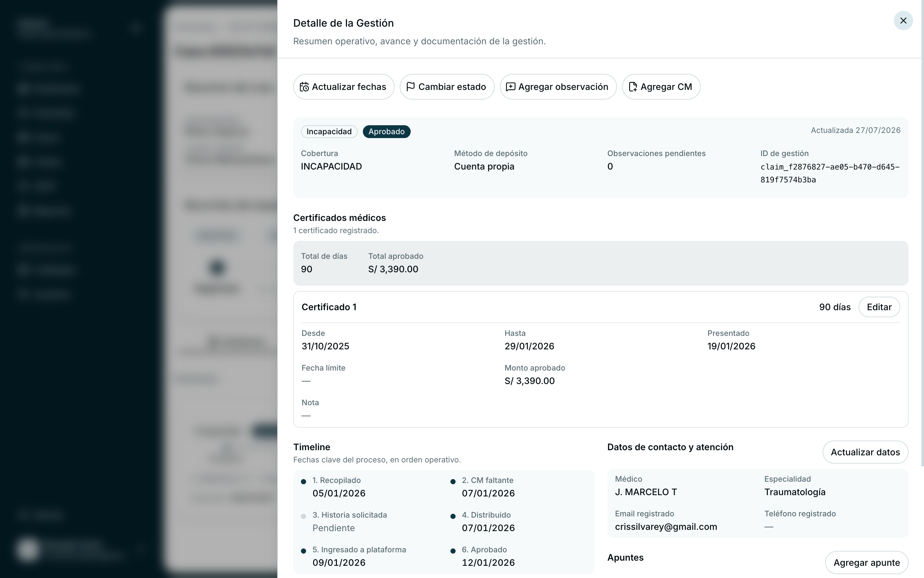Click the Presentado date 19/01/2026
924x578 pixels.
click(731, 346)
